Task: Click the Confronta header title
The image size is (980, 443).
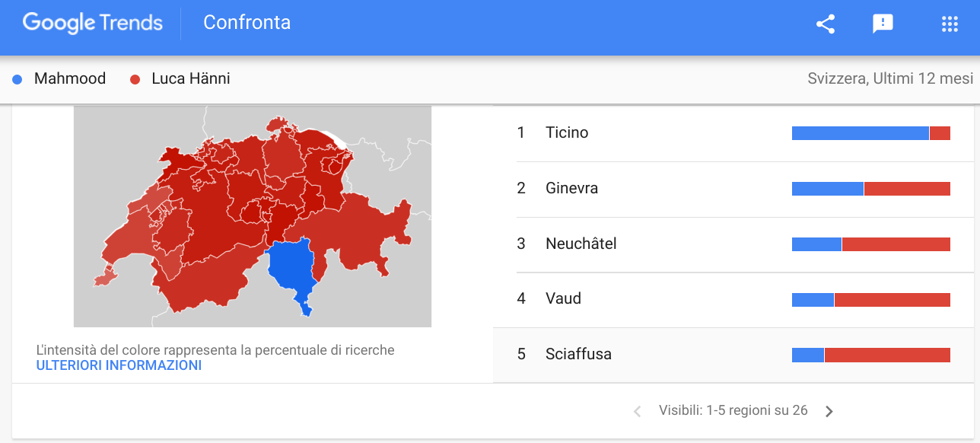Action: (247, 23)
